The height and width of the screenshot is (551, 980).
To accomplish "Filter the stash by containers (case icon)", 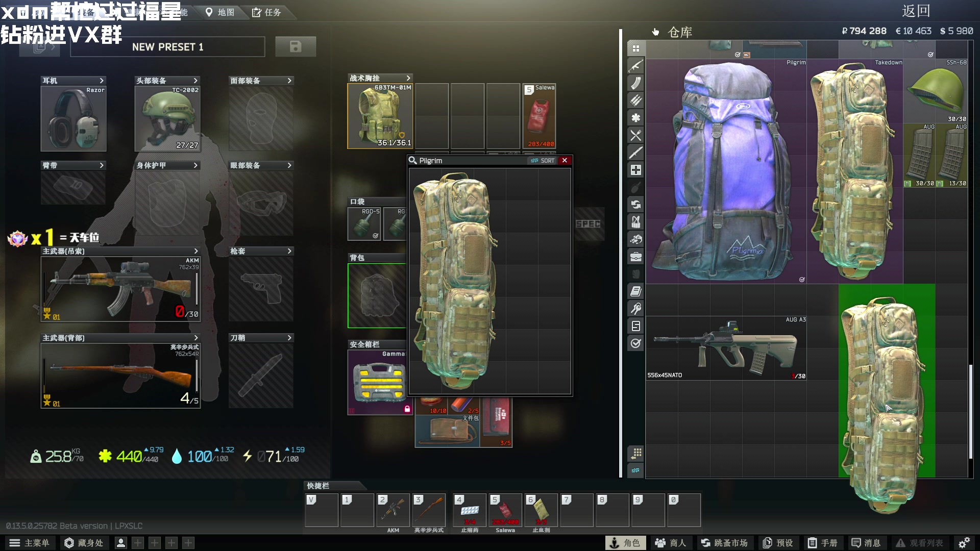I will (x=635, y=257).
